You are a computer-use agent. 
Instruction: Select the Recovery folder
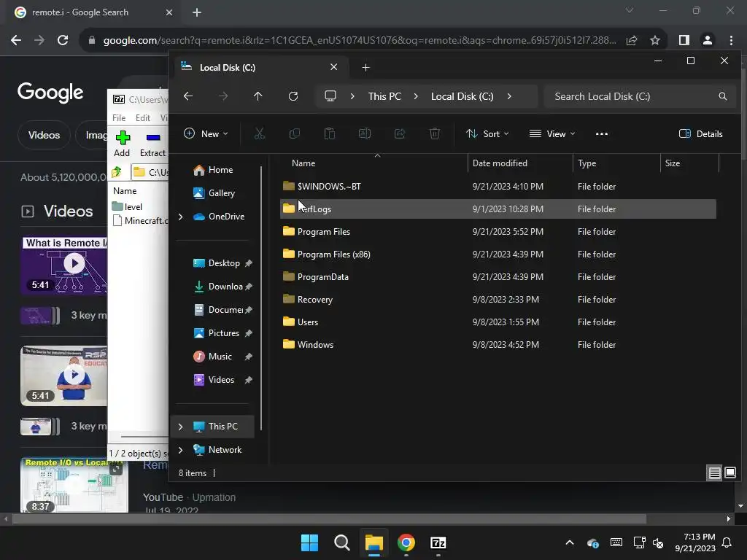coord(498,300)
